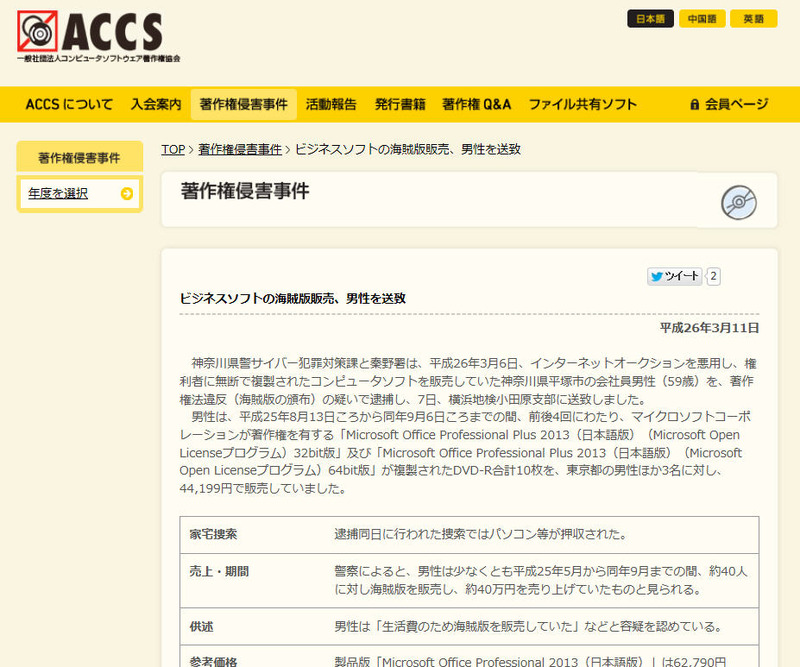Image resolution: width=800 pixels, height=667 pixels.
Task: Open 発行書籍 in the navigation bar
Action: (400, 104)
